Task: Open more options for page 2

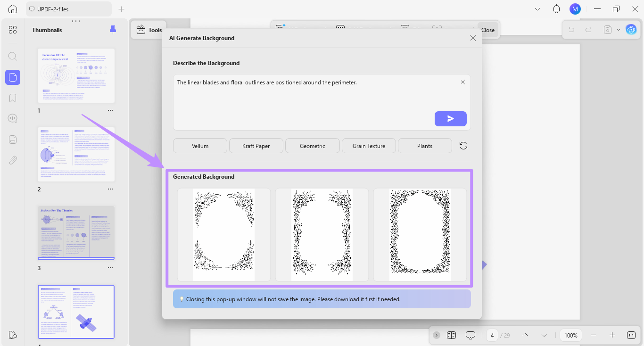Action: [x=110, y=189]
